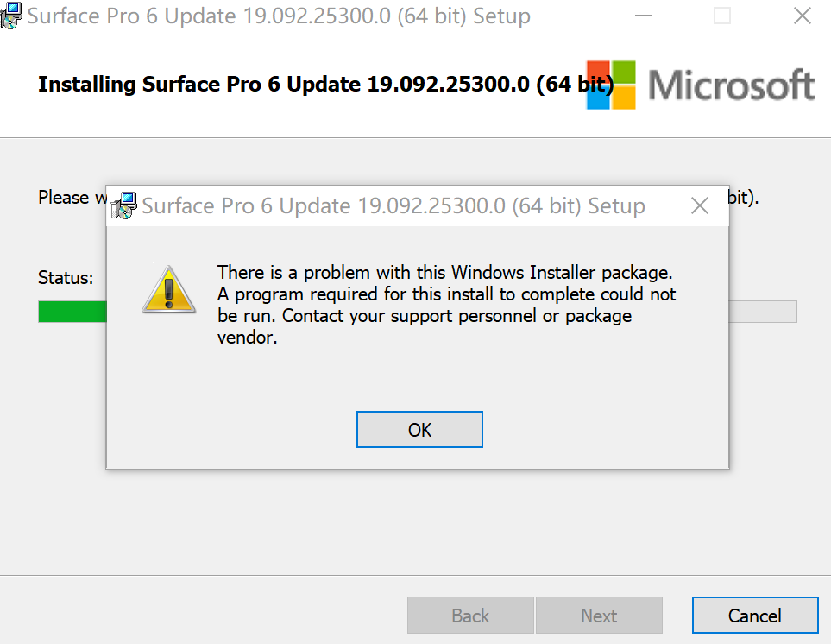This screenshot has height=644, width=831.
Task: Click the OK button in error dialog
Action: coord(419,430)
